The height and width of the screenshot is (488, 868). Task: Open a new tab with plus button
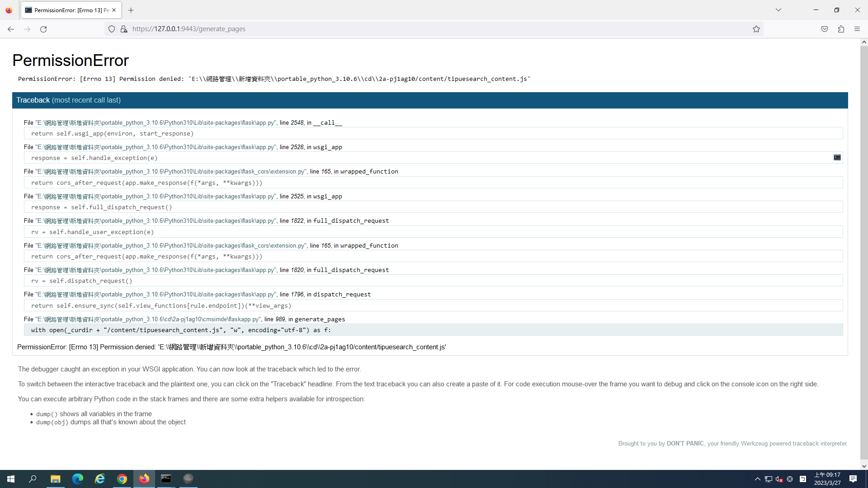coord(131,10)
